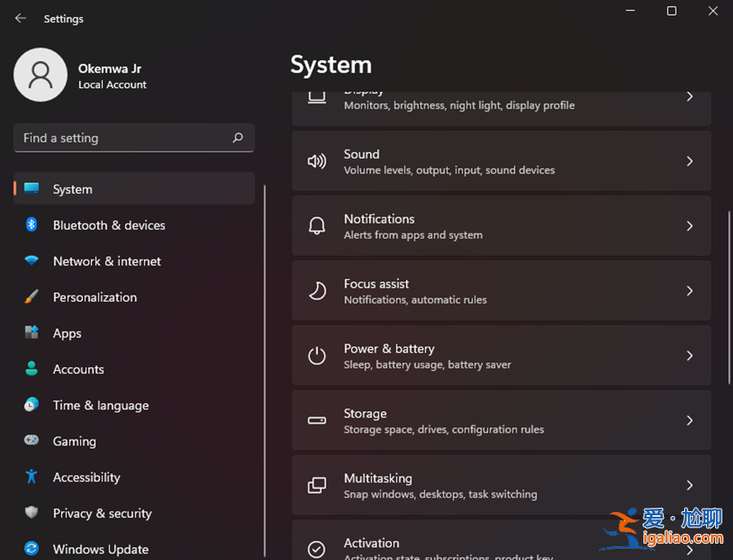The width and height of the screenshot is (733, 560).
Task: Expand the Sound settings via its chevron
Action: click(x=689, y=160)
